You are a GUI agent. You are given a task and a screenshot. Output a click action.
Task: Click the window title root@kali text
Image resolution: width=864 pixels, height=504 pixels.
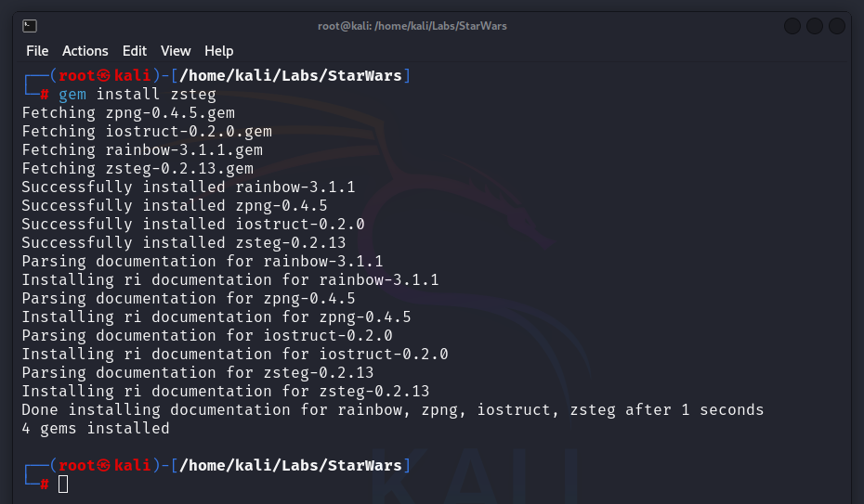click(x=412, y=26)
